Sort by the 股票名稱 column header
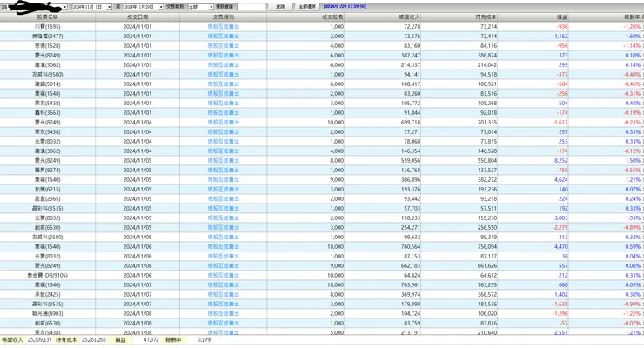 coord(48,17)
